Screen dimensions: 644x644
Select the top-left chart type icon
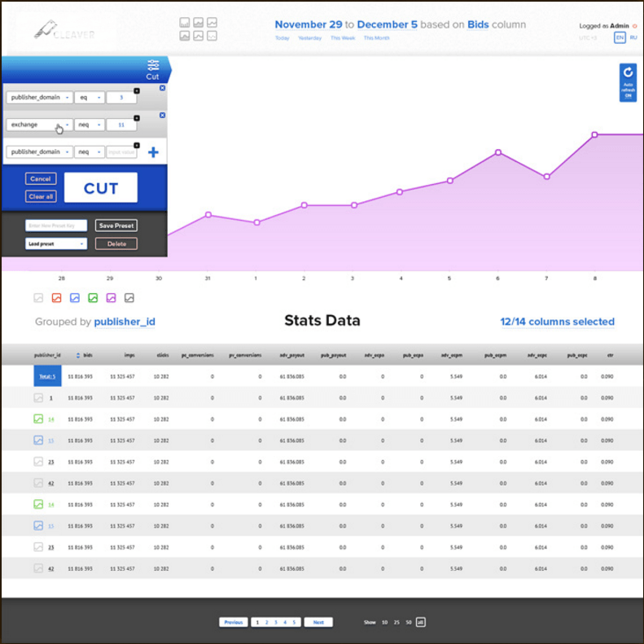(185, 23)
